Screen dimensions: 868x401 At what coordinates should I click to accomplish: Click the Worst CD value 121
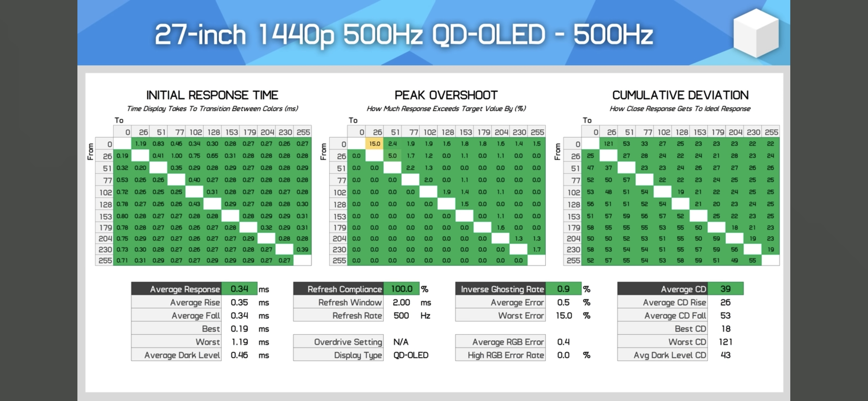point(726,342)
